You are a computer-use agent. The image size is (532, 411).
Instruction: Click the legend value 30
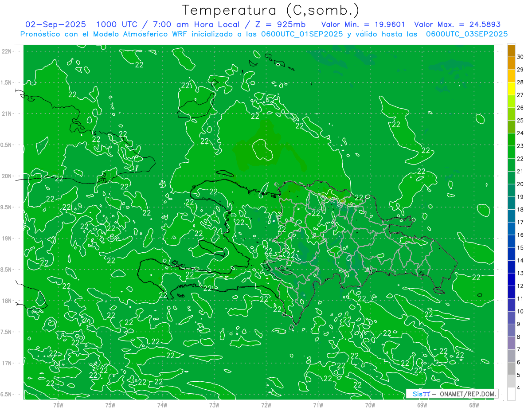pyautogui.click(x=520, y=57)
